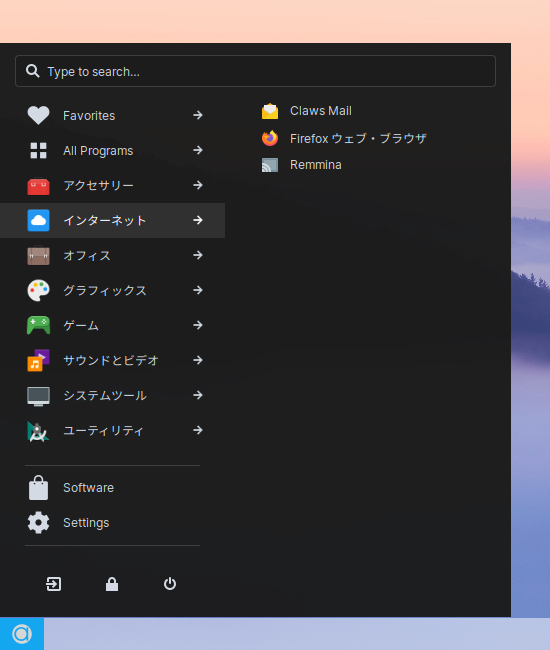
Task: Start the Remmina remote desktop app
Action: point(302,165)
